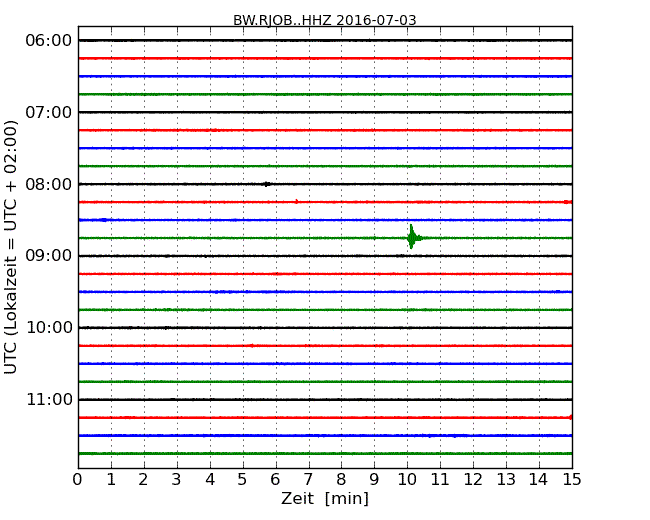Viewport: 650px width, 520px height.
Task: Click the x-axis tick label 12
Action: pos(473,480)
